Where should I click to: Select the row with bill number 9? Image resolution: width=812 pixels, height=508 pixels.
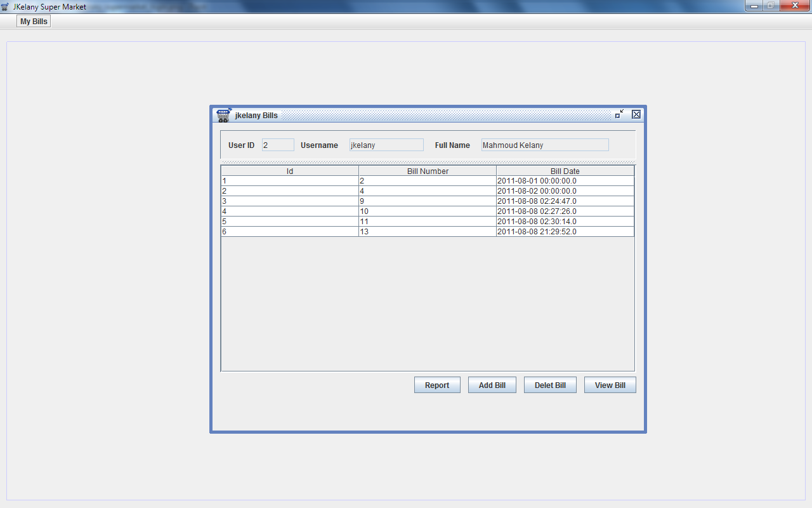click(x=428, y=201)
